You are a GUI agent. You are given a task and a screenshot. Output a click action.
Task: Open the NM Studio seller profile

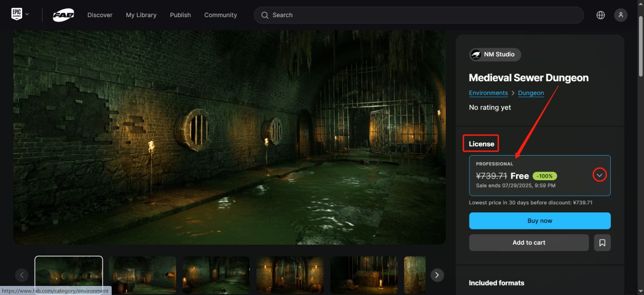click(495, 54)
